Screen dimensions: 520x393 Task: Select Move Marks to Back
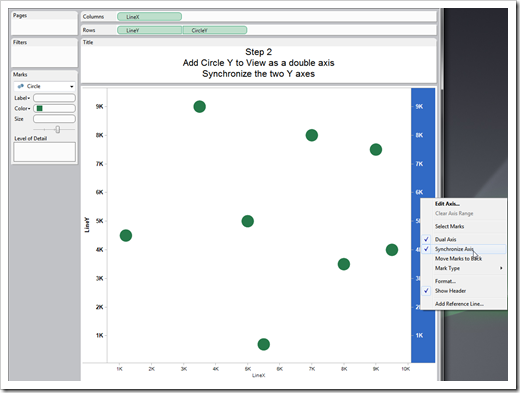(458, 259)
